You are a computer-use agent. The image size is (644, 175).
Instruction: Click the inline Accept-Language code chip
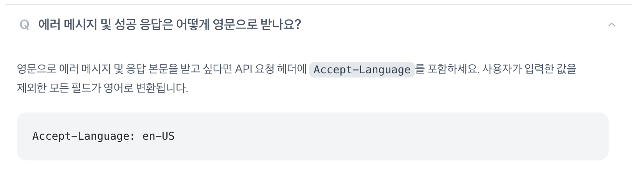(x=362, y=70)
